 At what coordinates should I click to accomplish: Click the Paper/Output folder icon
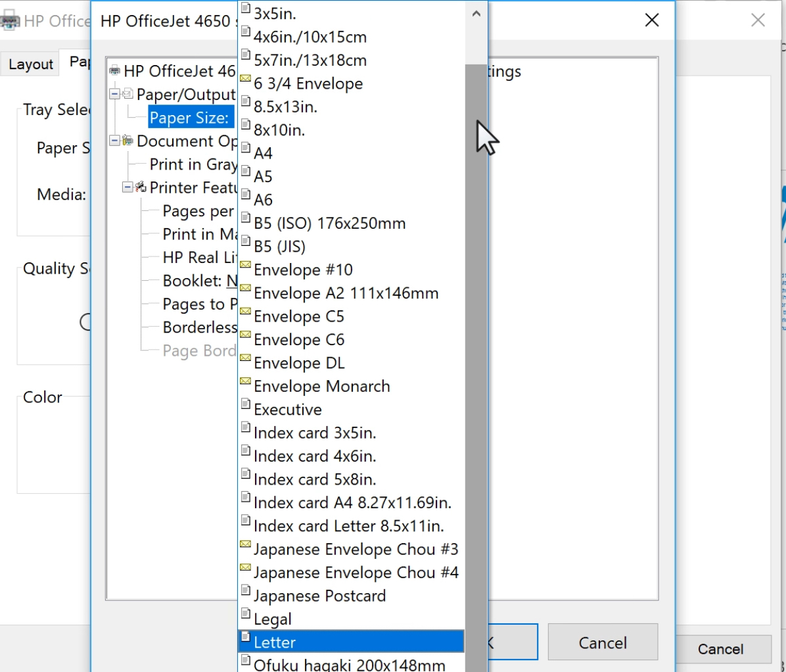tap(128, 94)
